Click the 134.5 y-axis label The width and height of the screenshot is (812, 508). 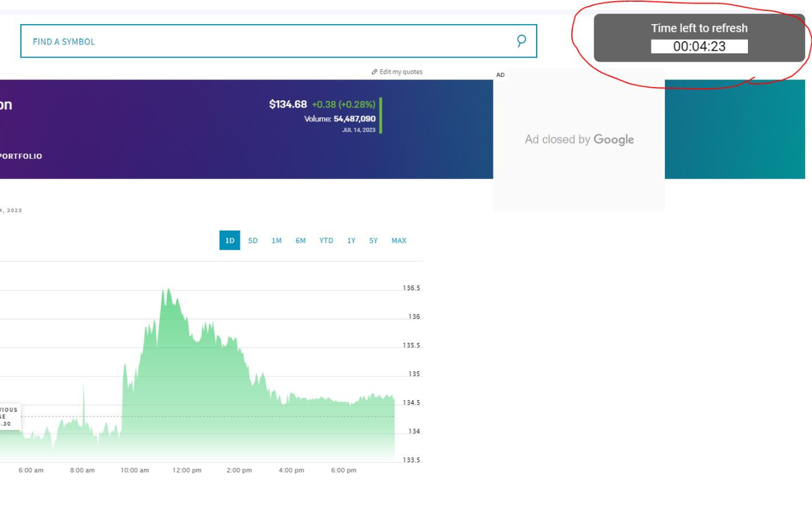tap(411, 403)
